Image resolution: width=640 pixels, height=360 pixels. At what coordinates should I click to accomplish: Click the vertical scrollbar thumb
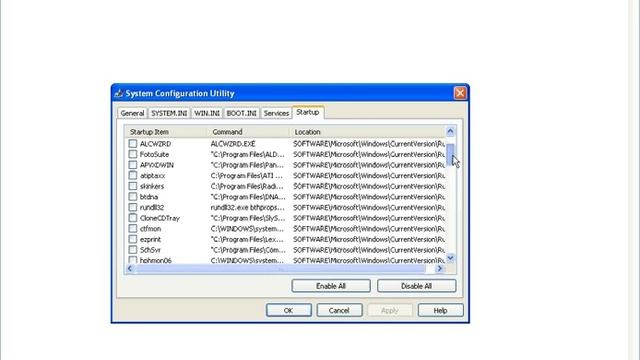pyautogui.click(x=450, y=155)
